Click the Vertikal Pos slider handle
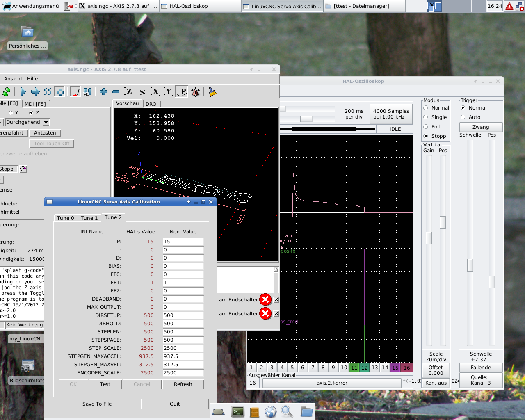 (443, 222)
